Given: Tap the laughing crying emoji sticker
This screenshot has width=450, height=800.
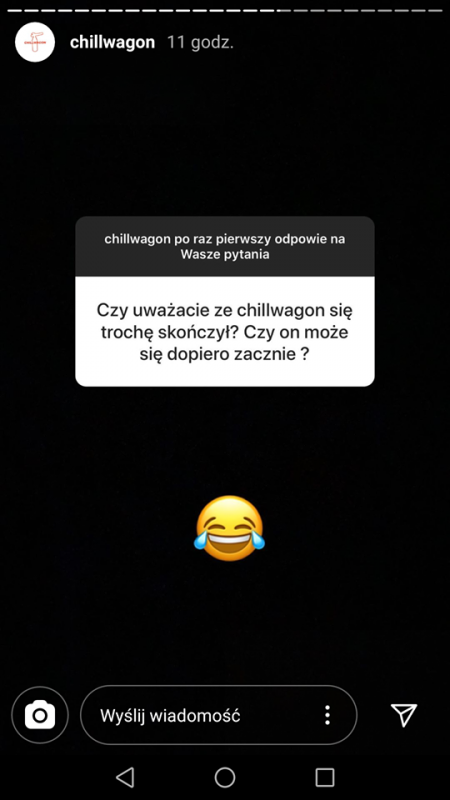Looking at the screenshot, I should tap(230, 528).
